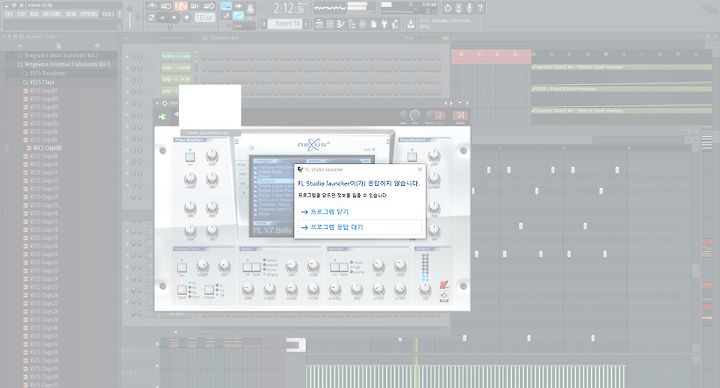Viewport: 720px width, 388px height.
Task: Click the red track header in playlist
Action: 491,56
